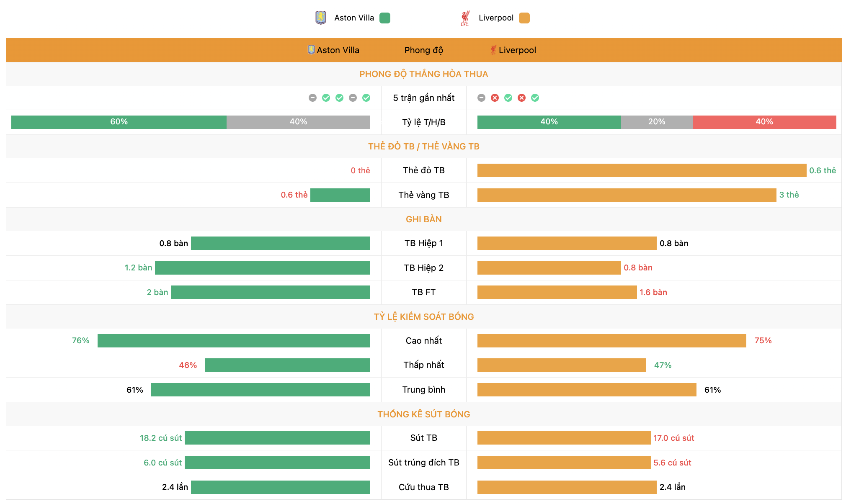
Task: Click the Liverpool team name in the legend
Action: pos(496,18)
